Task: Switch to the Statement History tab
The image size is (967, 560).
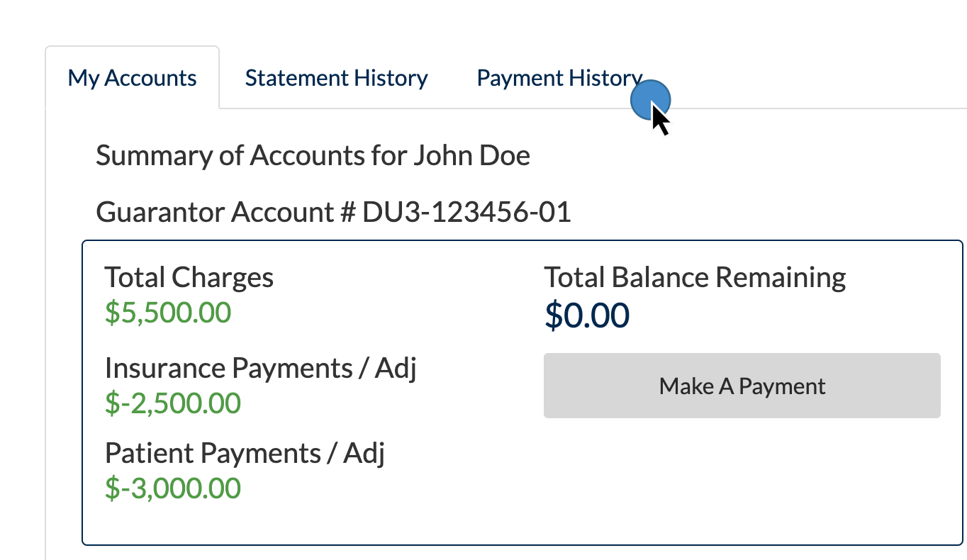Action: 336,78
